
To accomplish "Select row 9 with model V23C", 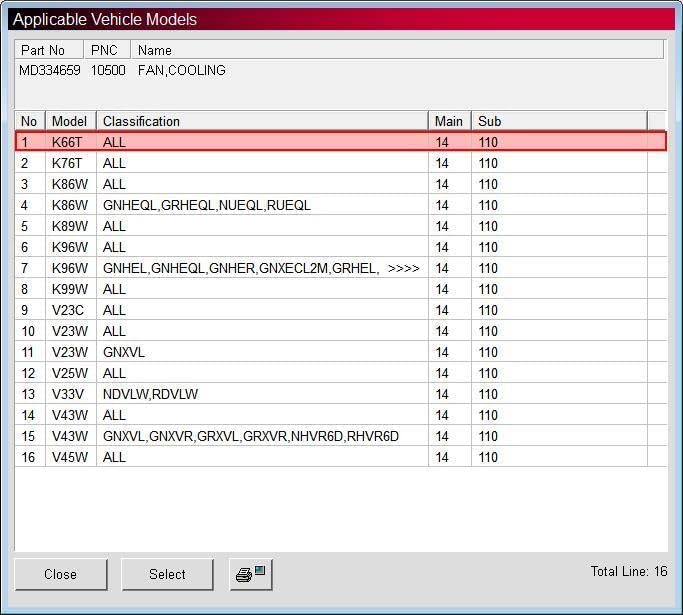I will click(x=341, y=310).
